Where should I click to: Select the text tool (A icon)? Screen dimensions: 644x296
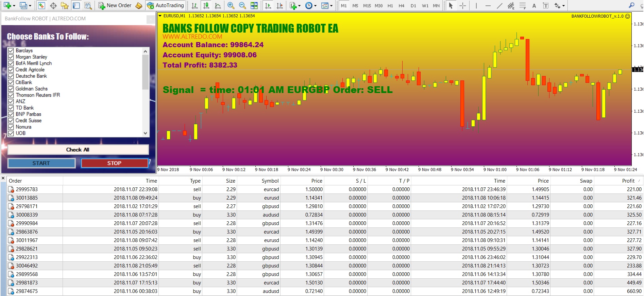point(534,5)
